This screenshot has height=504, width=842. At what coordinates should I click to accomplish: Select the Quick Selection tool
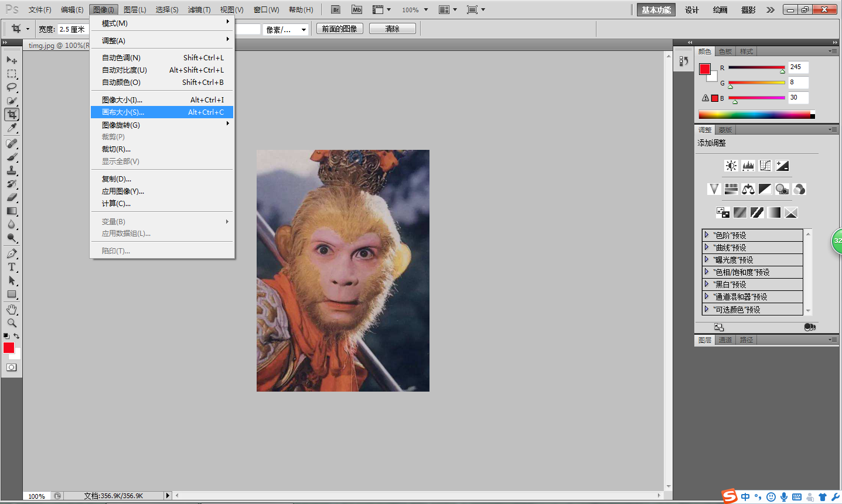coord(12,101)
